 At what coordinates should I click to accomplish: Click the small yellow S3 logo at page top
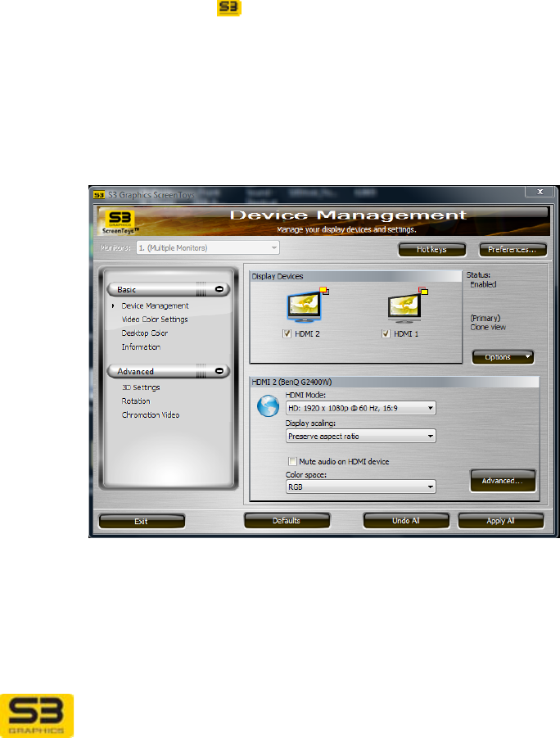(229, 7)
